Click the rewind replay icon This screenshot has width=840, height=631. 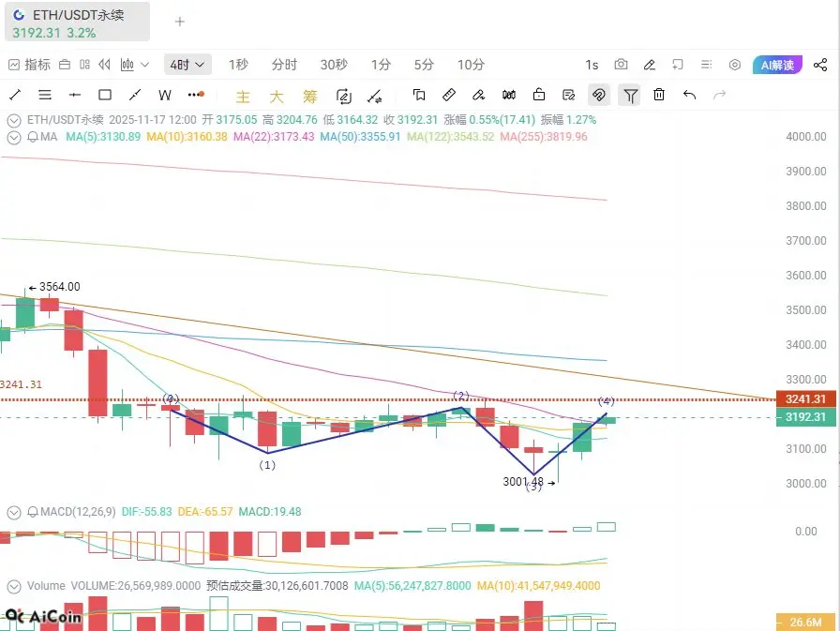tap(104, 65)
